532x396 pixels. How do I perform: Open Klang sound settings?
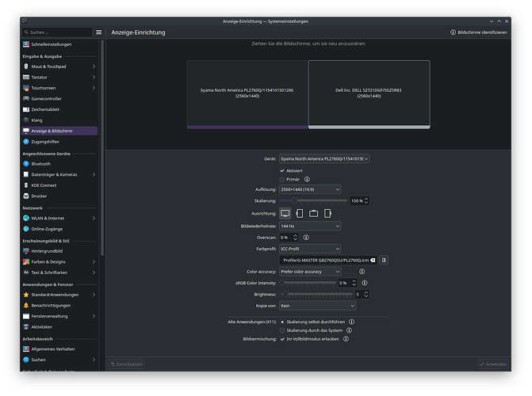pyautogui.click(x=59, y=120)
